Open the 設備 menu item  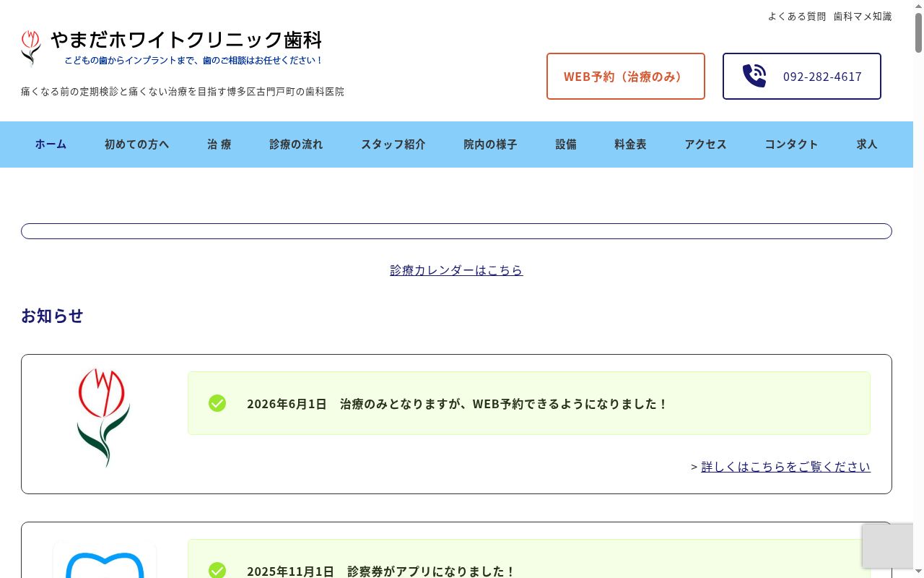[x=566, y=144]
